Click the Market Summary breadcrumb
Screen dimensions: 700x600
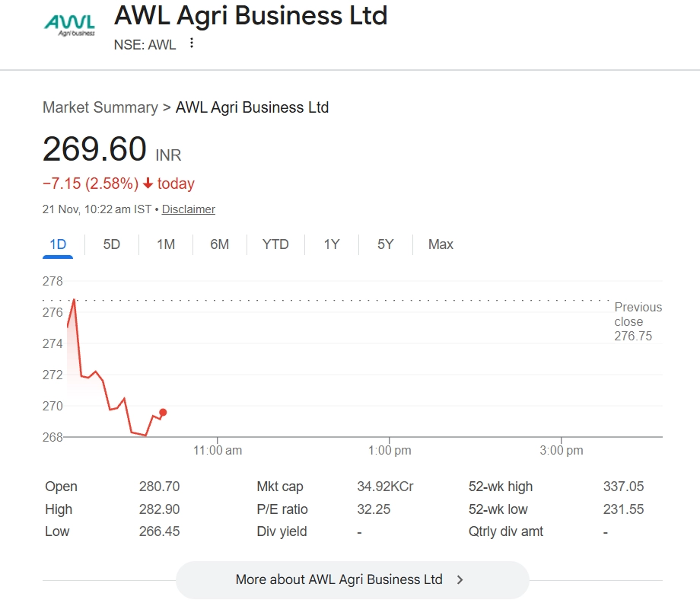(100, 107)
